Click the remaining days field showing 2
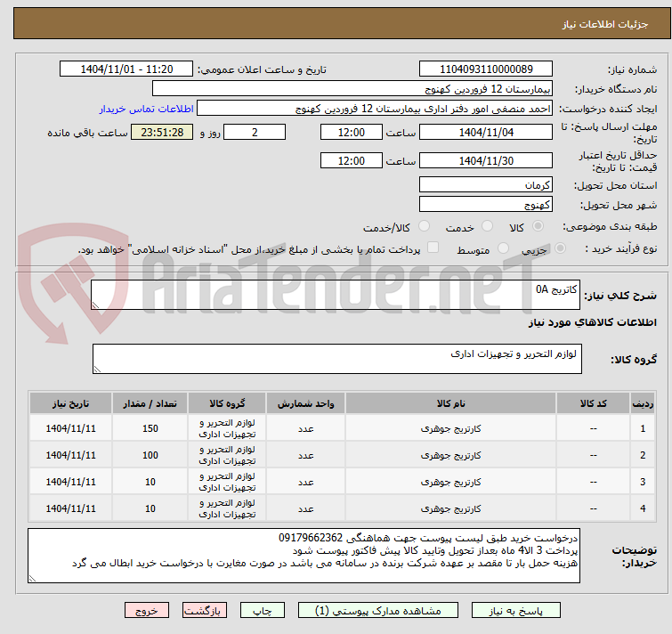Image resolution: width=672 pixels, height=634 pixels. [255, 132]
